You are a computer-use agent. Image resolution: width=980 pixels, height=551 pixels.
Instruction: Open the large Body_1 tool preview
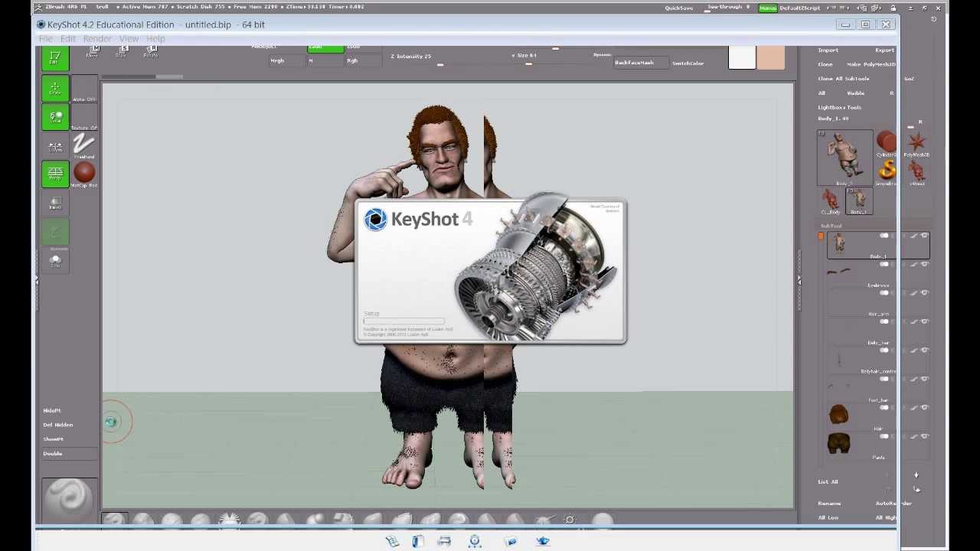pyautogui.click(x=845, y=158)
